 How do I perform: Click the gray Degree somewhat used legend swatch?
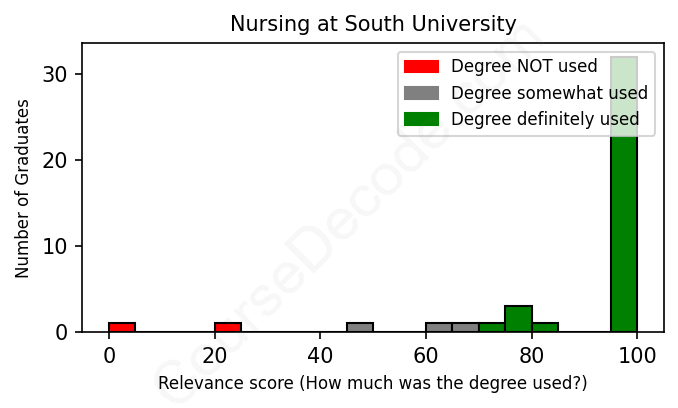coord(421,93)
